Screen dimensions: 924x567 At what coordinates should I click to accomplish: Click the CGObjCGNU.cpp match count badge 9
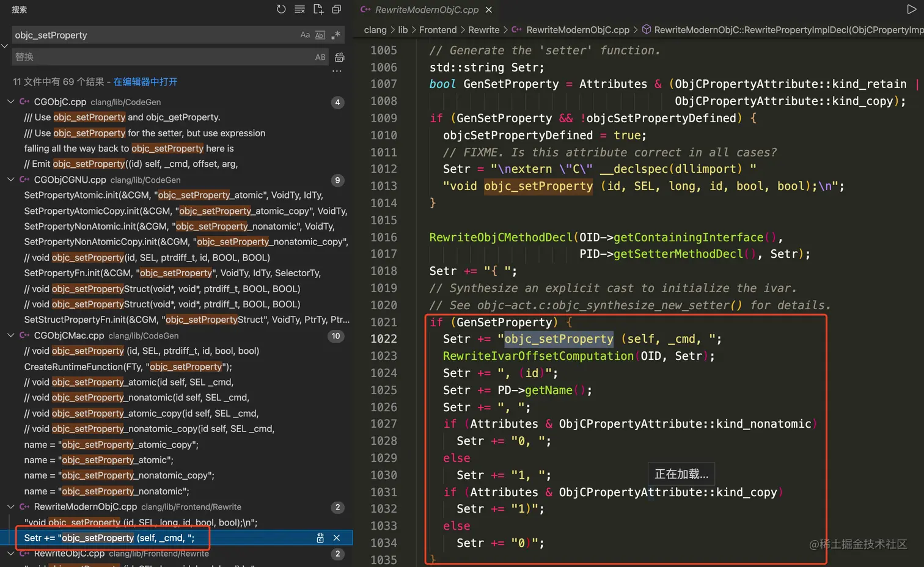tap(337, 180)
